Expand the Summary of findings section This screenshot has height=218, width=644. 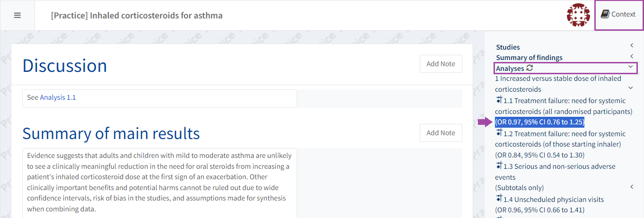[x=631, y=56]
